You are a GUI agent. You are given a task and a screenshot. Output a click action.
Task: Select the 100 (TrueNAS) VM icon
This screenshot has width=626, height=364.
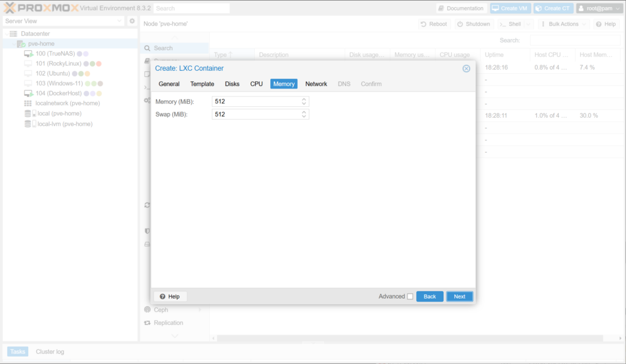pos(28,54)
